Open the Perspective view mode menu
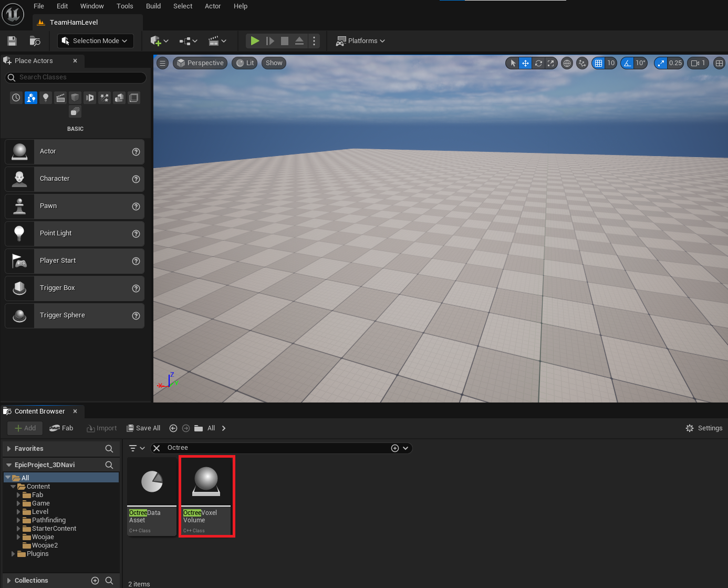Image resolution: width=728 pixels, height=588 pixels. [x=200, y=63]
